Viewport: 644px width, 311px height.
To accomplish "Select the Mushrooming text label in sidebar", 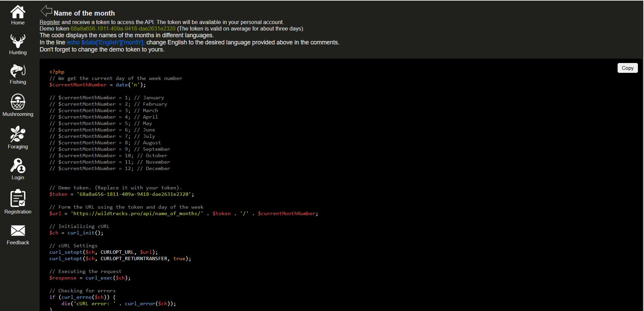I will 18,114.
